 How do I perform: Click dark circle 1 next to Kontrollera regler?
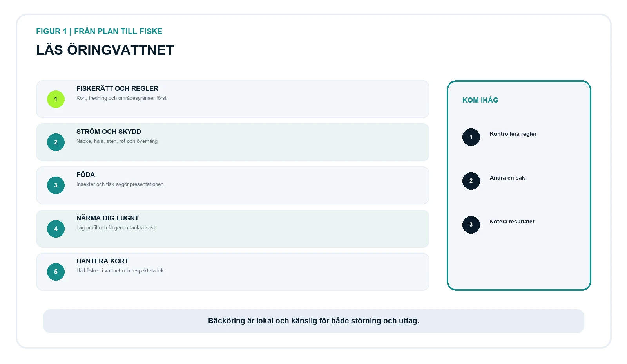(x=471, y=137)
